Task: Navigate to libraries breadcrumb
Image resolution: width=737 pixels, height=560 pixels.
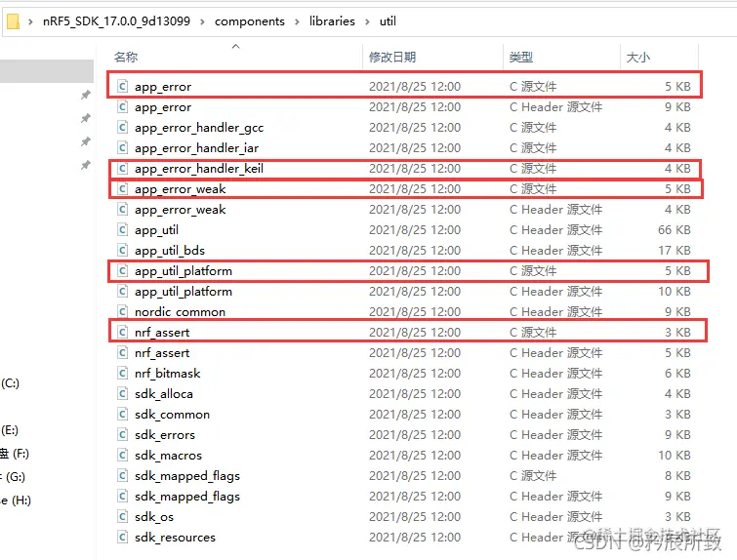Action: click(332, 21)
